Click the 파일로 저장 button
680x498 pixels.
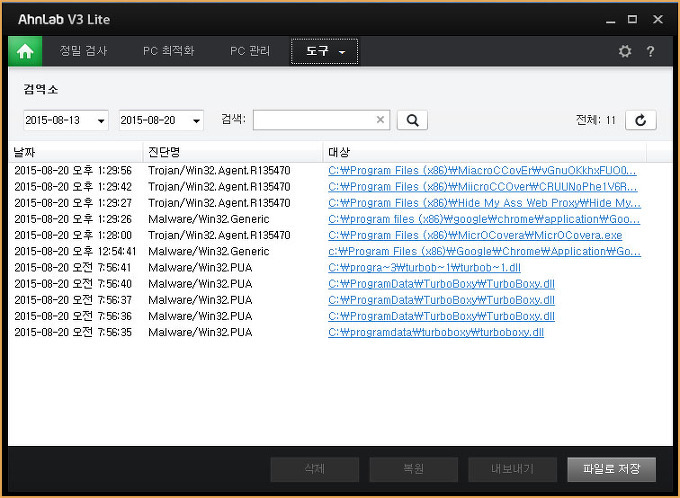pos(611,469)
